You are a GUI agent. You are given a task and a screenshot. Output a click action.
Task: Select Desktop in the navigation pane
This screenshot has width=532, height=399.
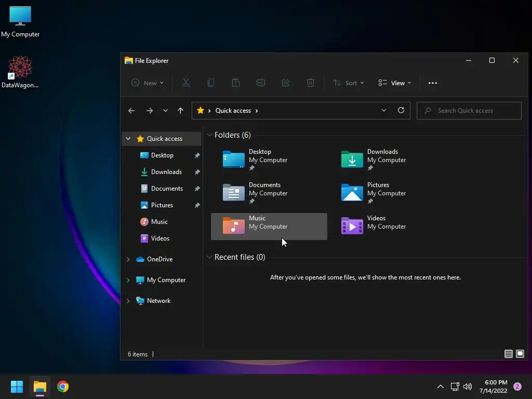pos(162,155)
